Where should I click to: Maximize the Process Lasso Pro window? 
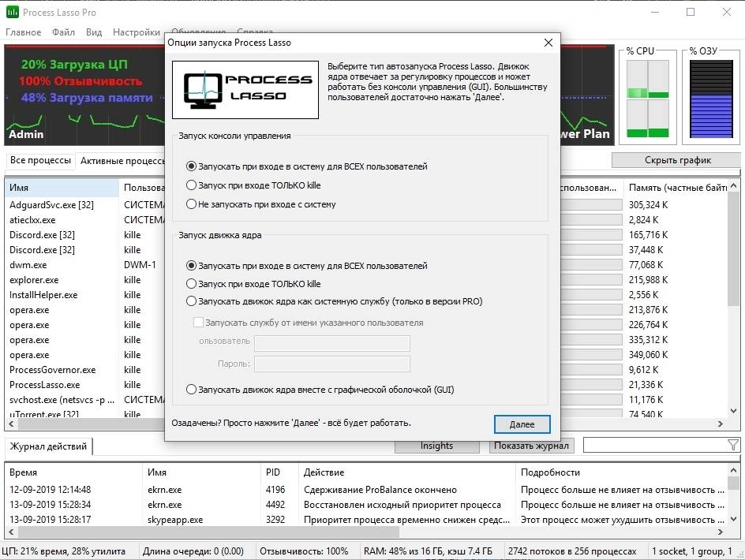tap(691, 12)
